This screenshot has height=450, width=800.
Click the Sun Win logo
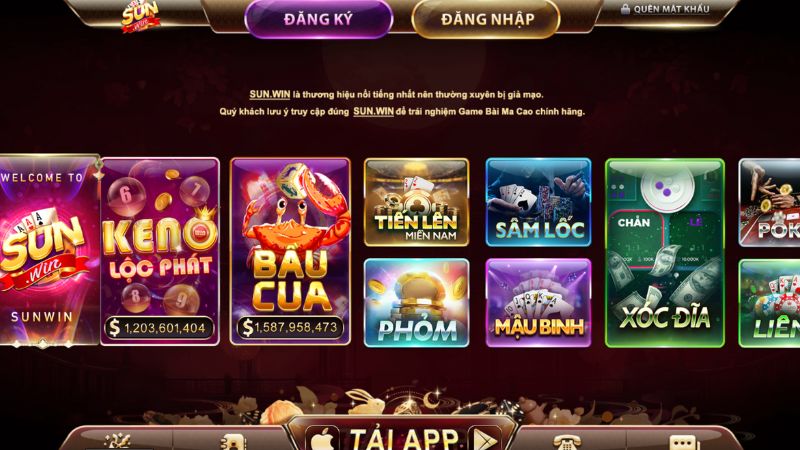[x=140, y=16]
